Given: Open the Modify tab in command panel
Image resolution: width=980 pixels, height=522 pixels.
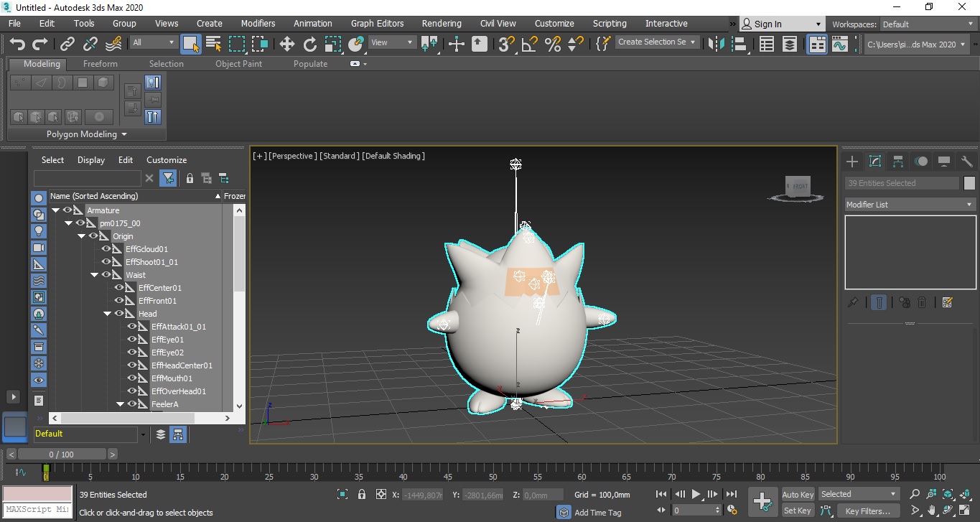Looking at the screenshot, I should (875, 162).
